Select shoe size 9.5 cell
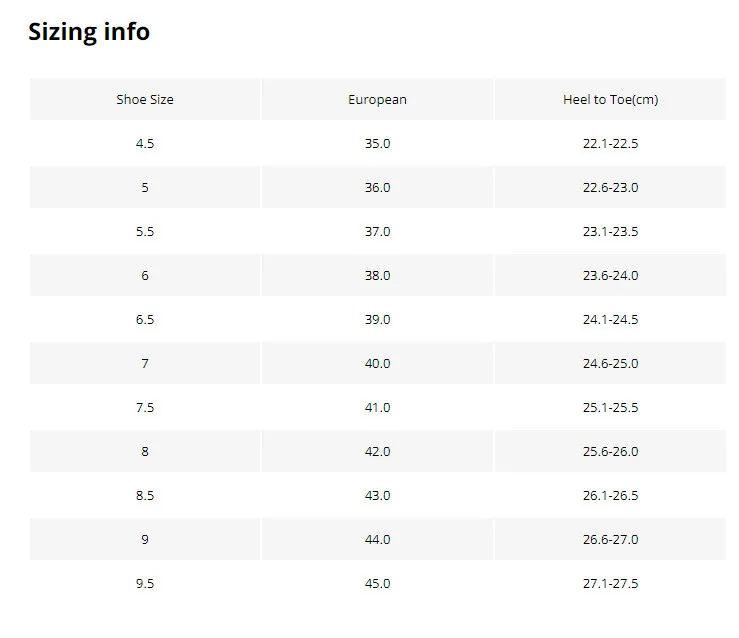 pyautogui.click(x=145, y=584)
